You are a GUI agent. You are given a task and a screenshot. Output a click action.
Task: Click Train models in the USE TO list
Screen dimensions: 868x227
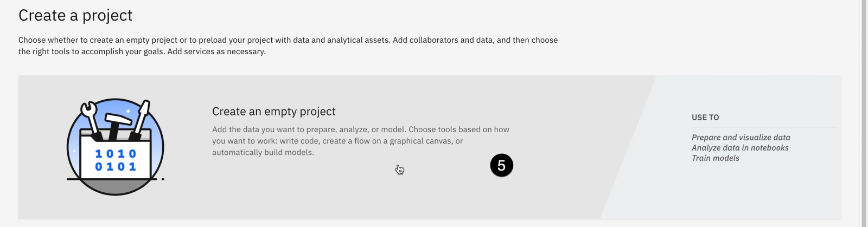pyautogui.click(x=716, y=158)
